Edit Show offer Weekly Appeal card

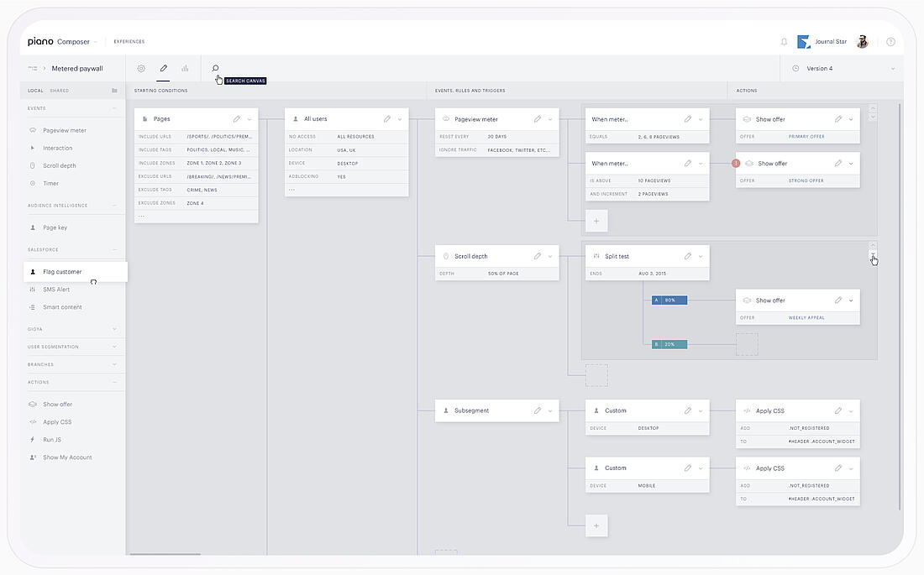pyautogui.click(x=838, y=301)
